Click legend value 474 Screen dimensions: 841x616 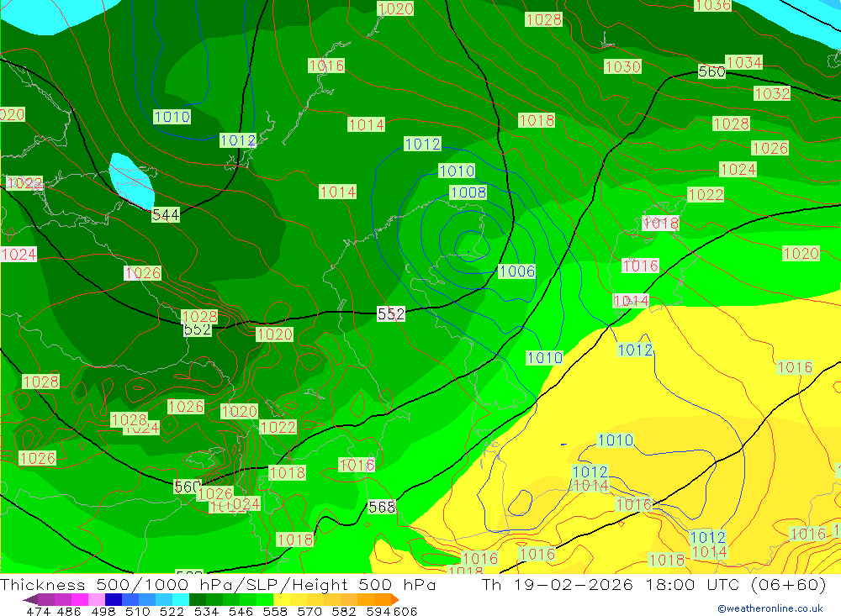click(x=38, y=611)
